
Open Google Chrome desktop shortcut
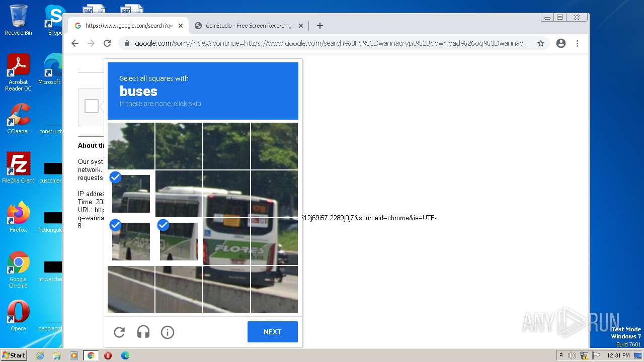(x=18, y=269)
